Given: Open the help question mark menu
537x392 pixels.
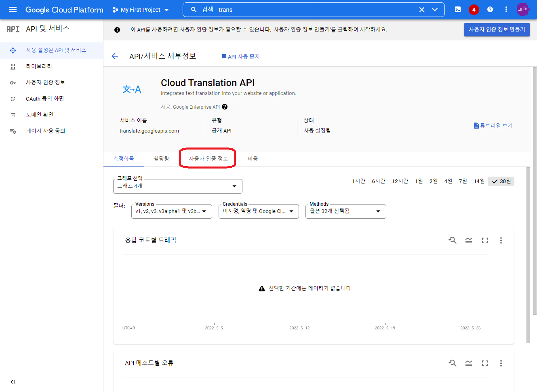Looking at the screenshot, I should pyautogui.click(x=490, y=9).
